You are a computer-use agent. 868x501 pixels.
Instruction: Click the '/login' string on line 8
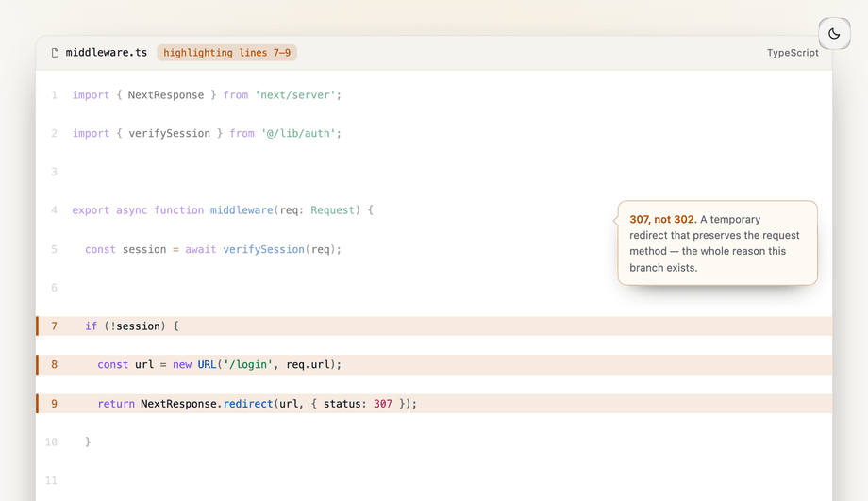pyautogui.click(x=248, y=365)
